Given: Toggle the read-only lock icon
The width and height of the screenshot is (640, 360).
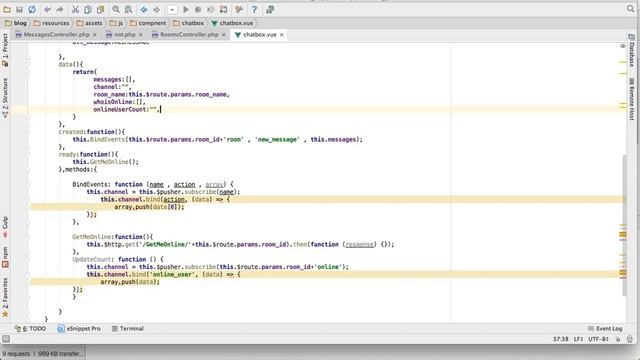Looking at the screenshot, I should pos(618,339).
